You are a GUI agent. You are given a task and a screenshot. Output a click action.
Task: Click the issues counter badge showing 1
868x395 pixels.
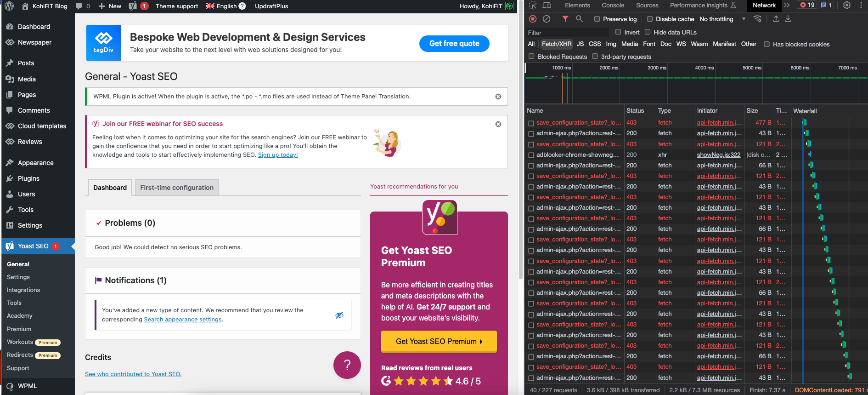coord(826,5)
